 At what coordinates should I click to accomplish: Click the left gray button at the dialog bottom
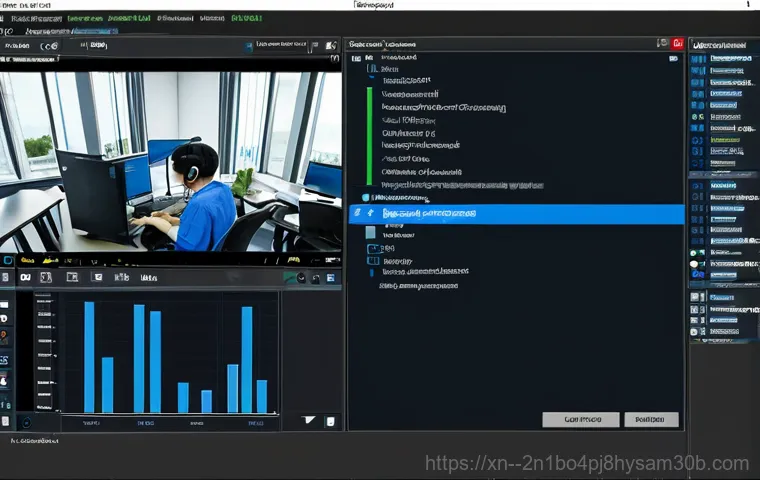pos(573,420)
